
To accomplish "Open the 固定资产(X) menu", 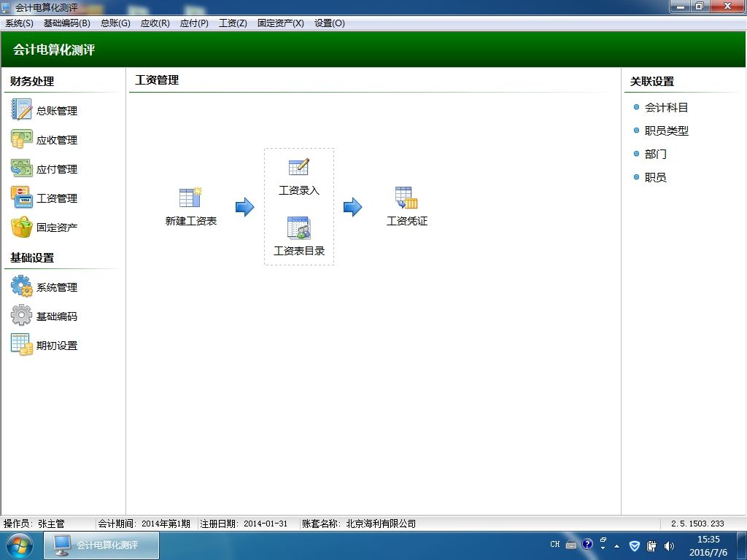I will pos(281,23).
